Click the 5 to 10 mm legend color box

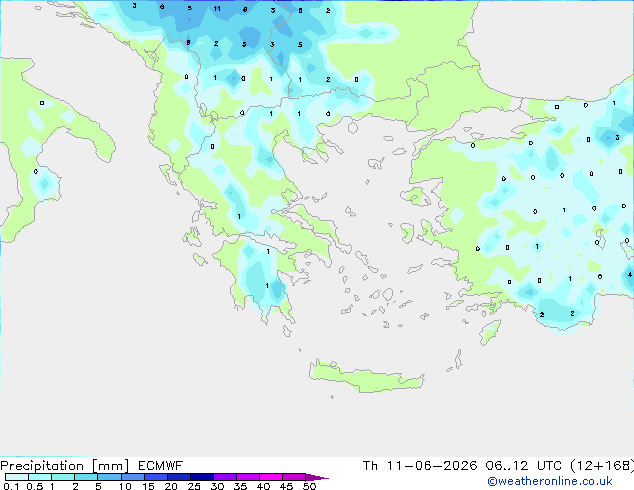pyautogui.click(x=109, y=477)
